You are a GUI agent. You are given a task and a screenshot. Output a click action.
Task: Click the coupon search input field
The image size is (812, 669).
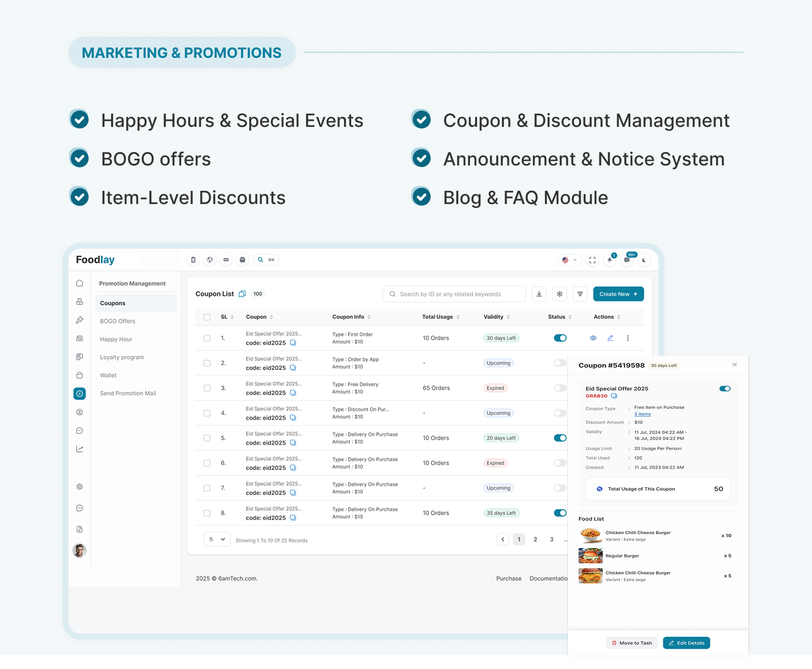[x=454, y=294]
